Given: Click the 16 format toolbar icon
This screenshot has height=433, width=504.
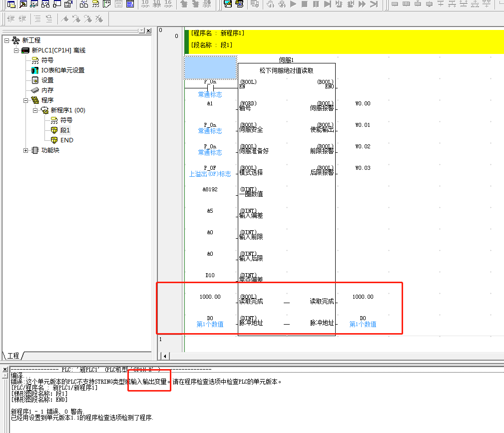Looking at the screenshot, I should click(x=168, y=4).
